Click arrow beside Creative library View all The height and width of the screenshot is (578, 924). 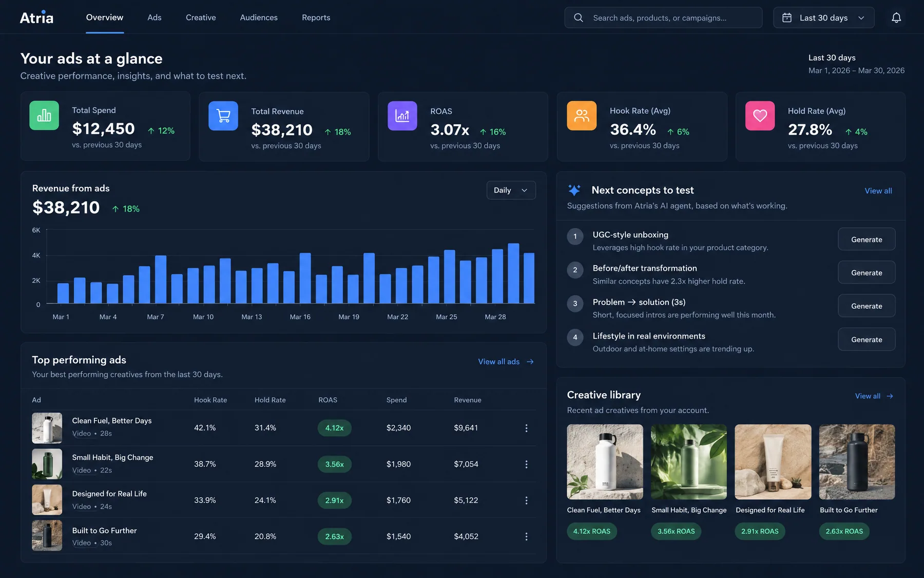pos(890,396)
